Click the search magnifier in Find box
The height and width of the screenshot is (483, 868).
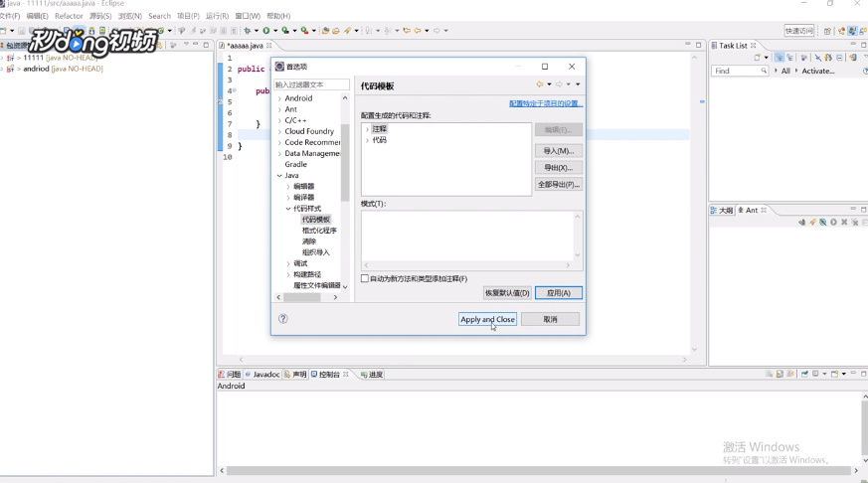[764, 71]
